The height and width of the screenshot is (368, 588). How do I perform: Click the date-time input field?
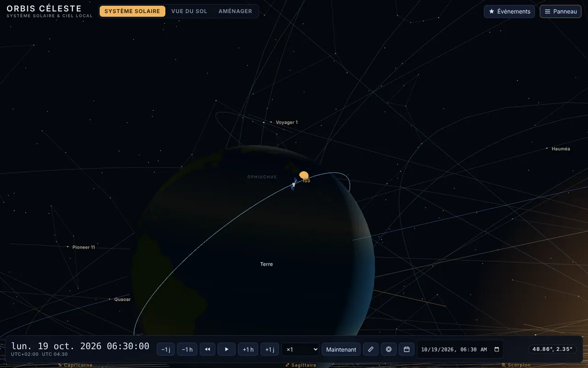(460, 350)
